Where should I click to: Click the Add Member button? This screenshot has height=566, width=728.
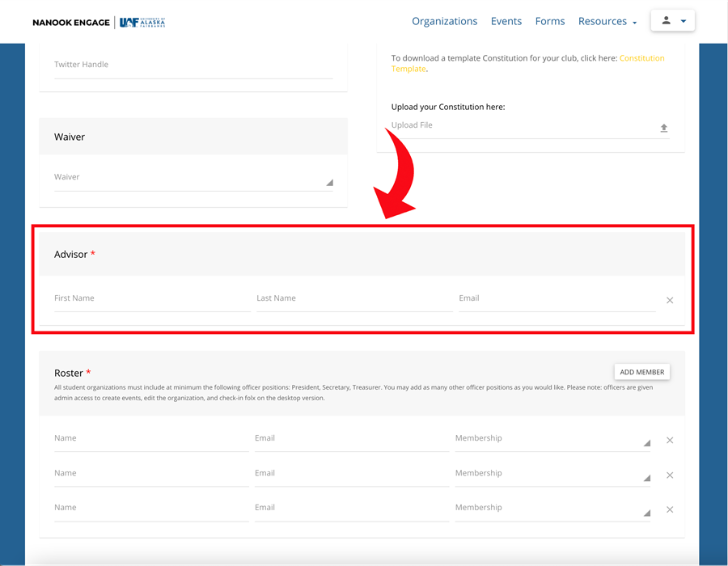click(x=641, y=372)
